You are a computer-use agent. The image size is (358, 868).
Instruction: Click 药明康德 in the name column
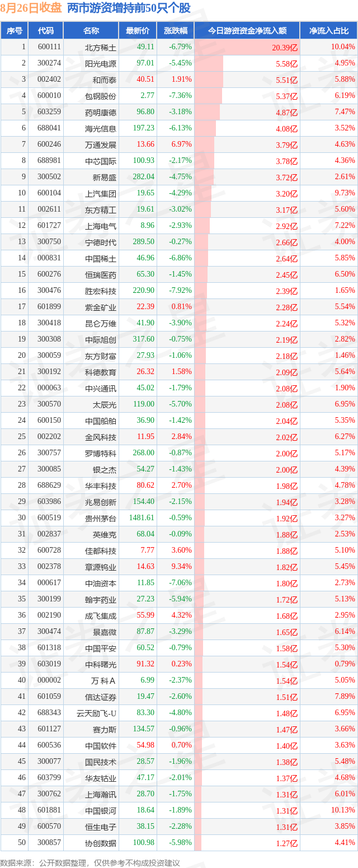pyautogui.click(x=101, y=113)
